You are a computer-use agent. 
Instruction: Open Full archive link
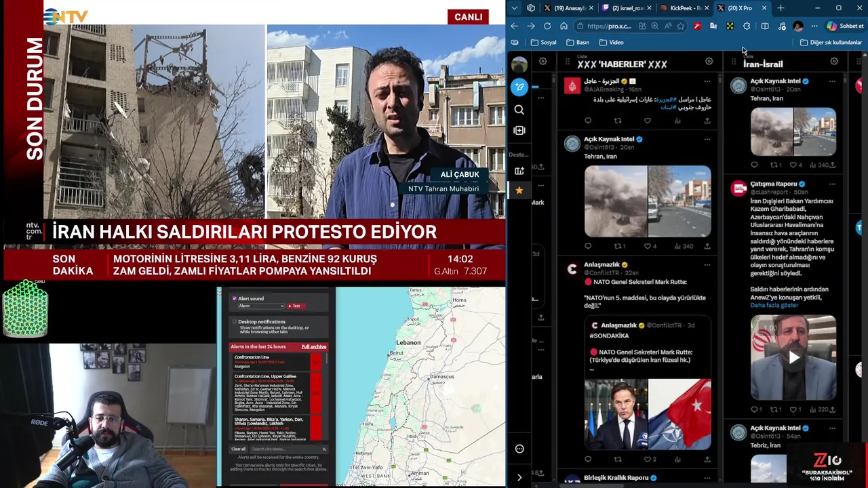[313, 346]
